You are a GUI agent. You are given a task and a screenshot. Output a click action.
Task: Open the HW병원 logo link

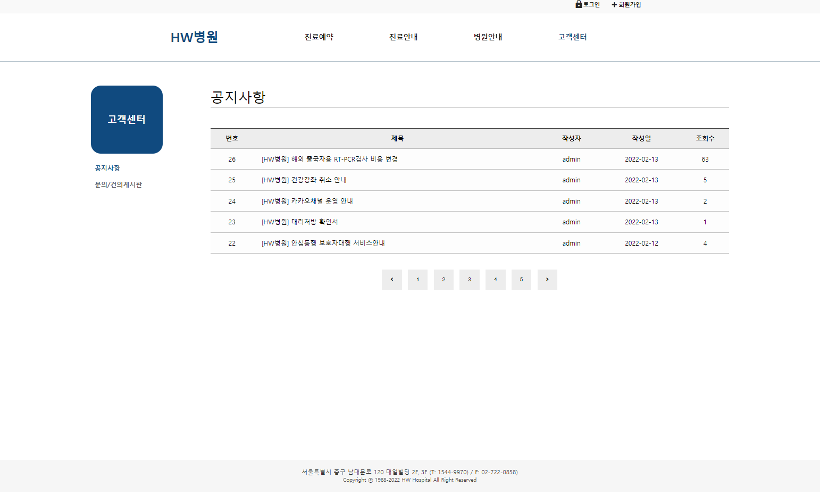point(194,37)
